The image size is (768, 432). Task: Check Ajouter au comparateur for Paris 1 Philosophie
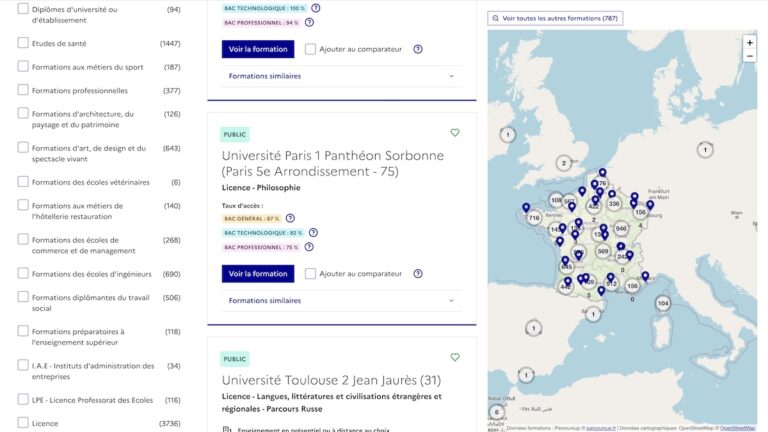pyautogui.click(x=310, y=273)
